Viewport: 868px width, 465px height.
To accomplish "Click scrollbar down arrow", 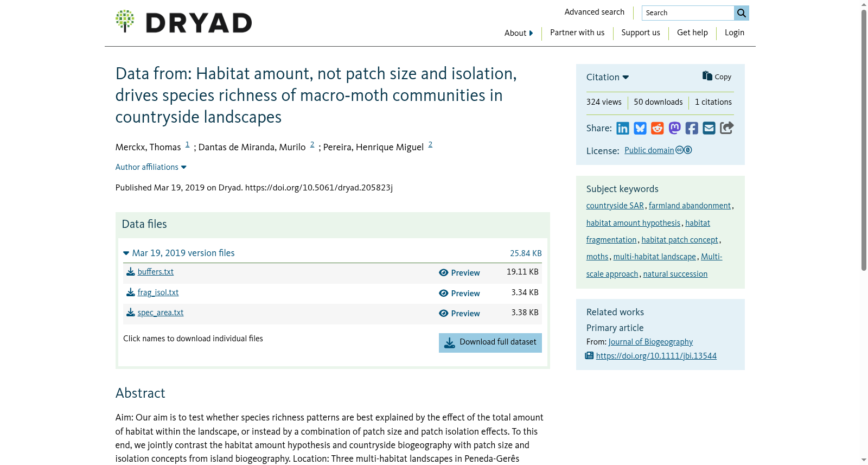I will pos(864,460).
